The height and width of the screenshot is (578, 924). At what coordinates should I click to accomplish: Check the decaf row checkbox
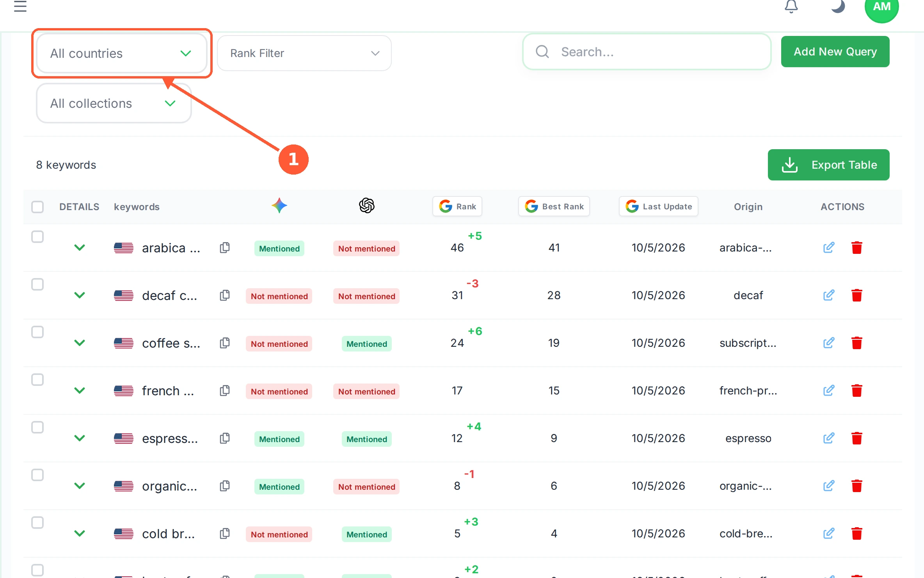(x=37, y=284)
